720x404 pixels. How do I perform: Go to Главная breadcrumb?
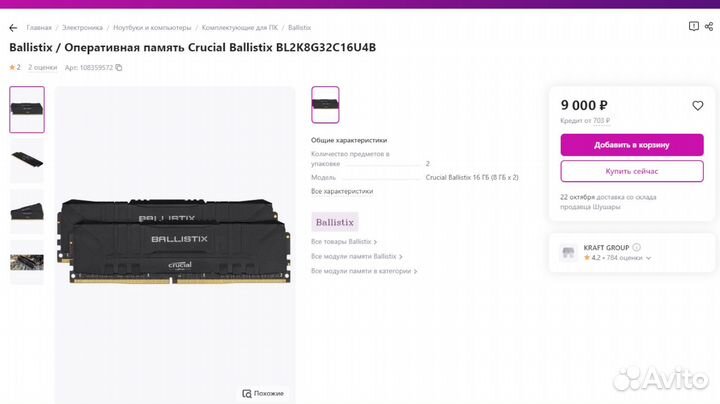click(39, 28)
